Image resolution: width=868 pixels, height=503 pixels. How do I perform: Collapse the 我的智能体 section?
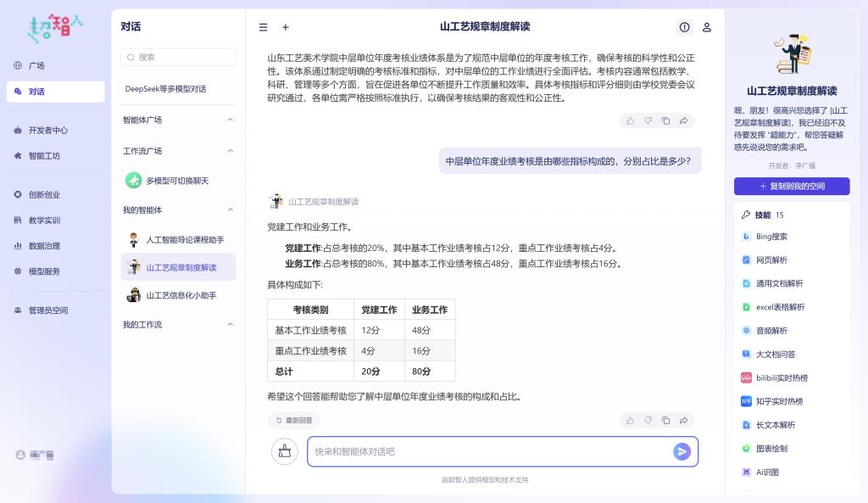point(231,210)
